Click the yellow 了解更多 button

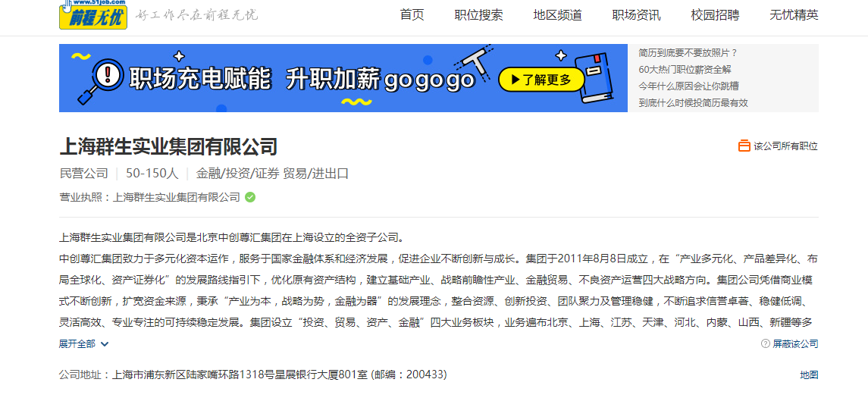pyautogui.click(x=541, y=80)
